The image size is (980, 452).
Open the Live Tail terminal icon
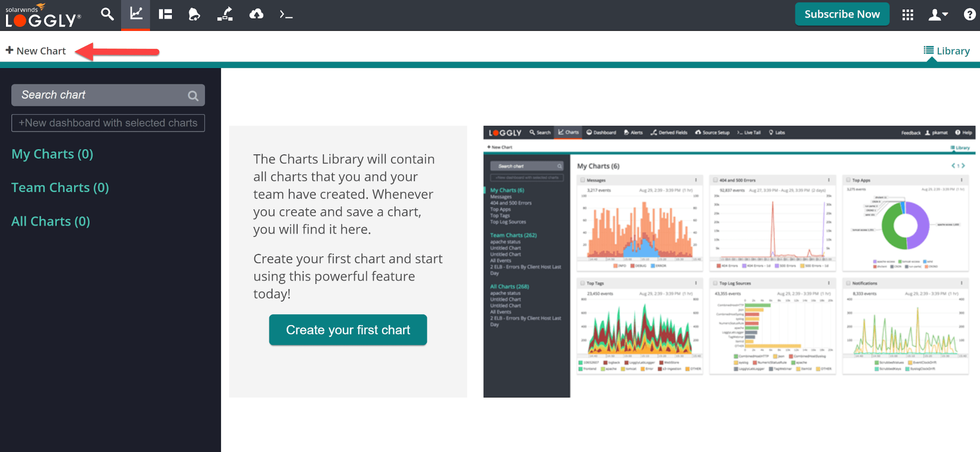(286, 15)
